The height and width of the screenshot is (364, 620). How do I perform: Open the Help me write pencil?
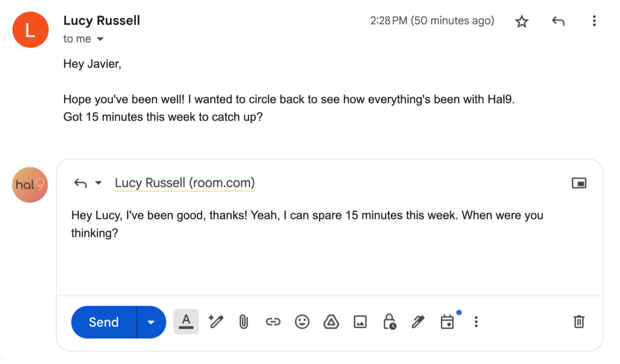pyautogui.click(x=215, y=322)
